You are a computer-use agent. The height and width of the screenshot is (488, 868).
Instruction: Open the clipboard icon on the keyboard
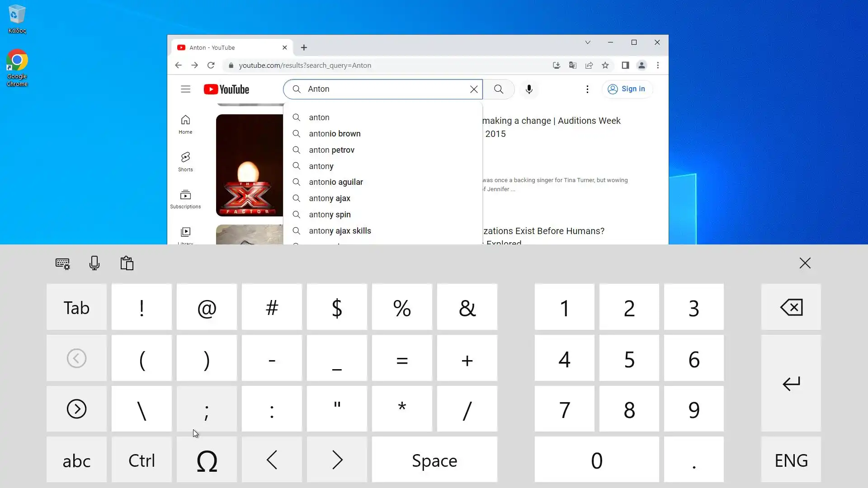click(x=127, y=263)
